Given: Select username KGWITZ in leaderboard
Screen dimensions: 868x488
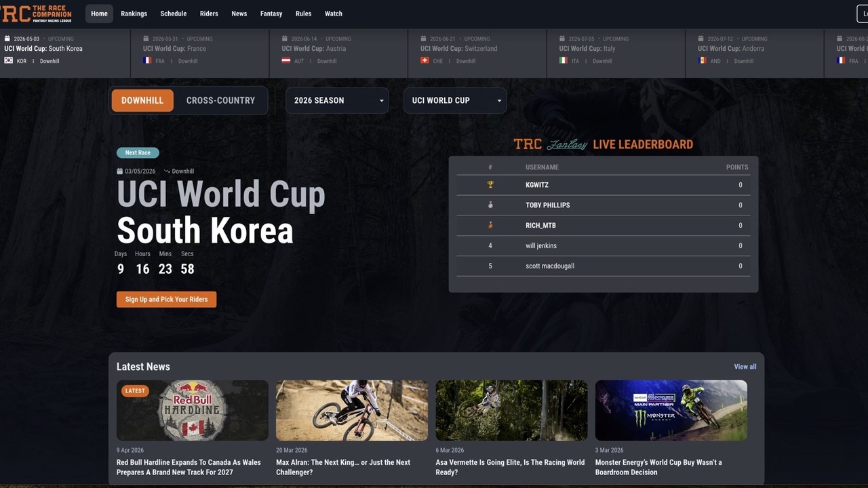Looking at the screenshot, I should [537, 185].
